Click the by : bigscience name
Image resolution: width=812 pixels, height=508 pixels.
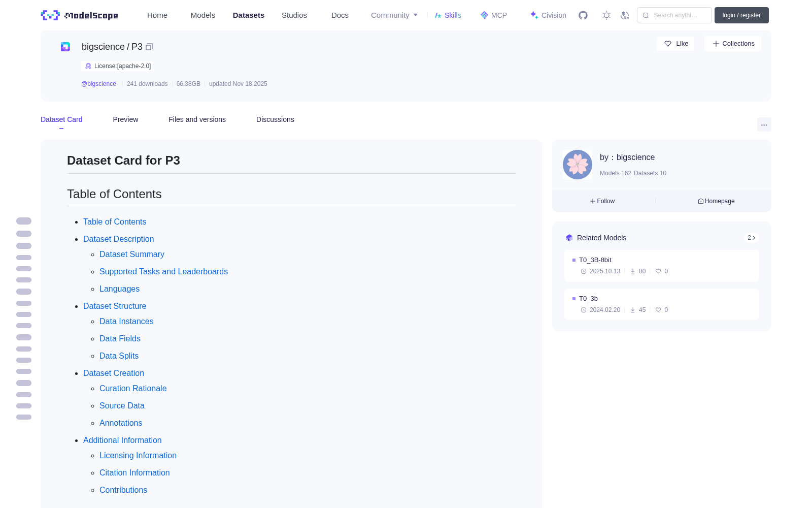pos(627,157)
